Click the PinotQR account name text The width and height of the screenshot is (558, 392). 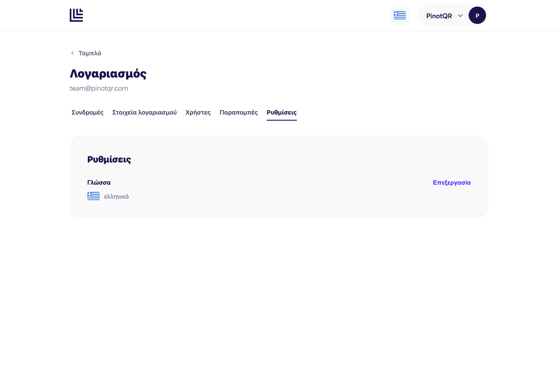pos(439,16)
